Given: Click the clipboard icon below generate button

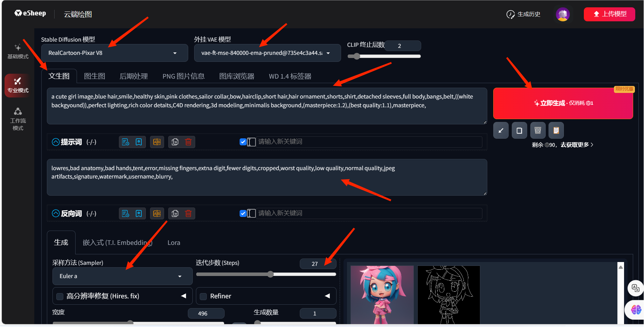Looking at the screenshot, I should pos(556,131).
